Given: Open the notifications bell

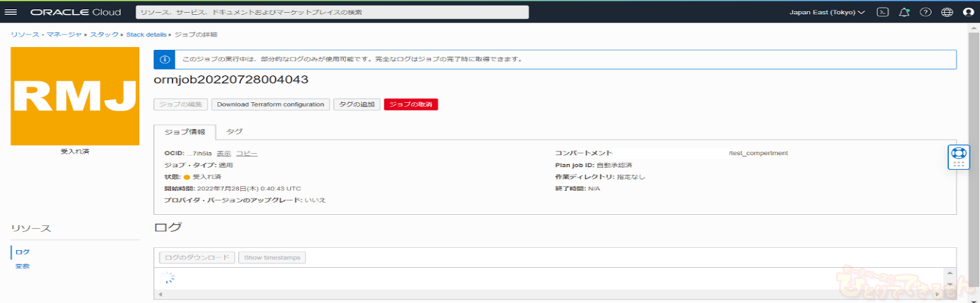Looking at the screenshot, I should tap(904, 12).
